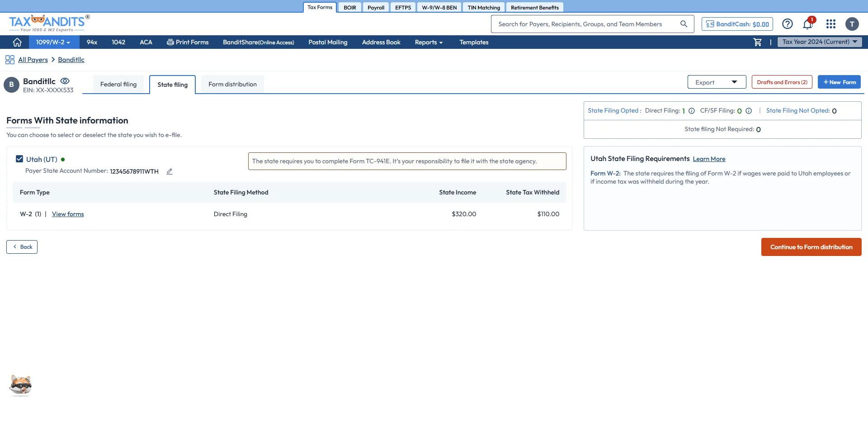Screen dimensions: 868x431
Task: Open the 1042 menu item
Action: point(118,42)
